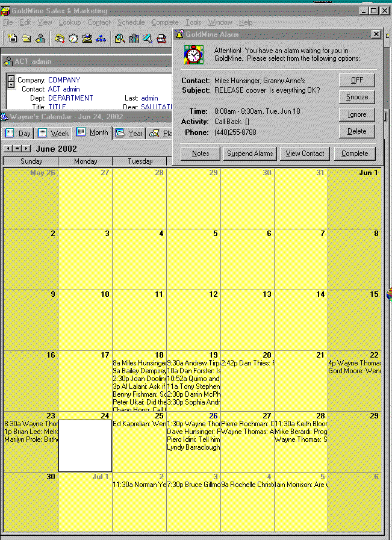Click the open folder toolbar icon
This screenshot has height=540, width=392.
26,38
